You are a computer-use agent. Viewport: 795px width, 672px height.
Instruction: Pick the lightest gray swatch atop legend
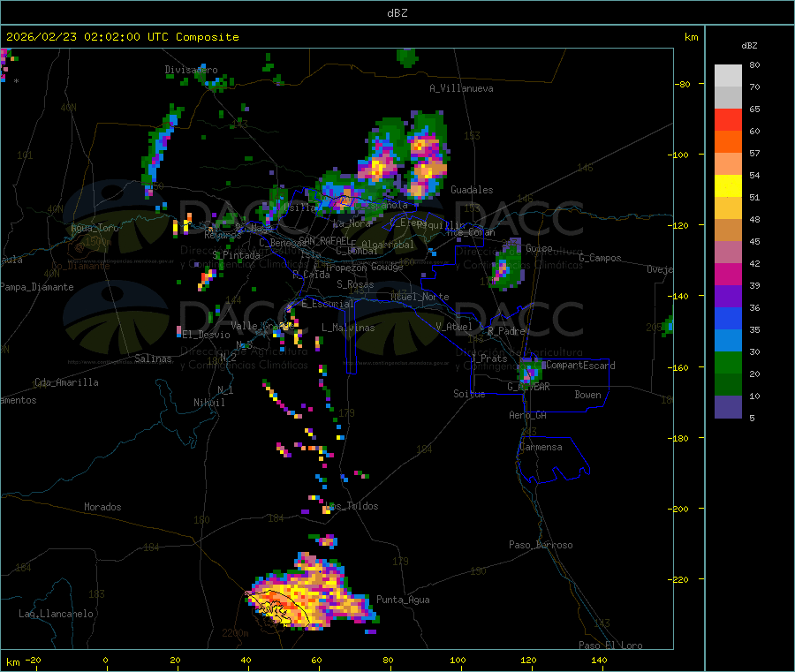pyautogui.click(x=728, y=76)
